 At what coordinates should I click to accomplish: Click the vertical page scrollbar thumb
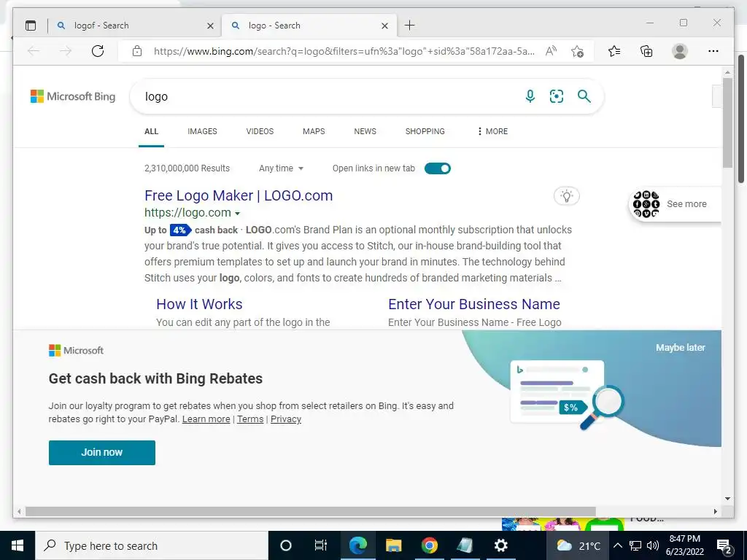pyautogui.click(x=727, y=122)
